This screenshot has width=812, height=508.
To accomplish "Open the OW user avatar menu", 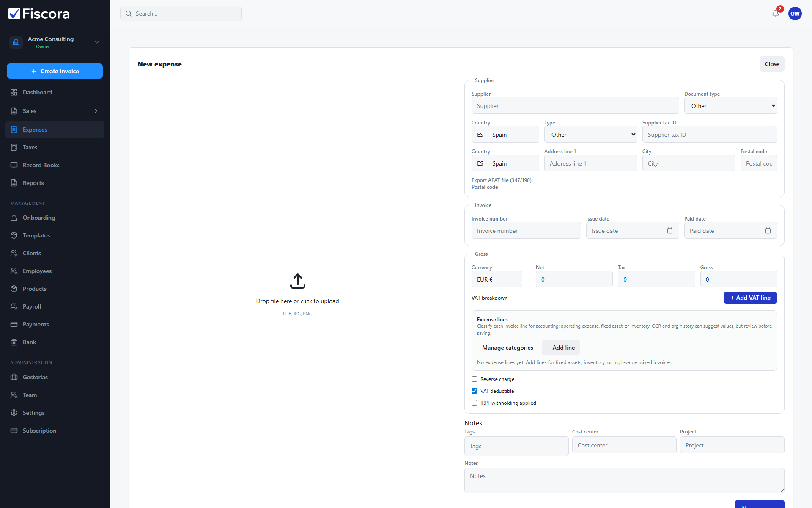I will tap(795, 14).
